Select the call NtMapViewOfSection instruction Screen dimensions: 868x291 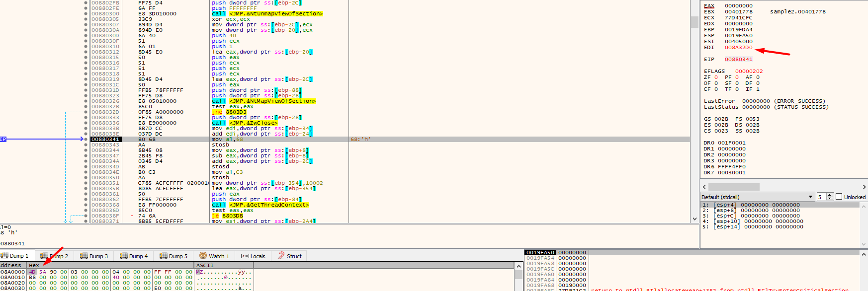pyautogui.click(x=264, y=101)
